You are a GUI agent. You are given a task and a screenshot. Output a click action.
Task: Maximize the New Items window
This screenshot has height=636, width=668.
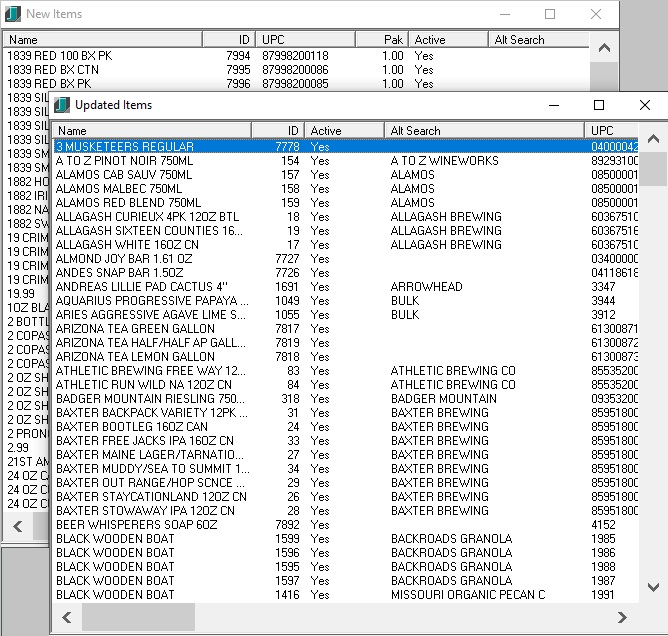550,14
